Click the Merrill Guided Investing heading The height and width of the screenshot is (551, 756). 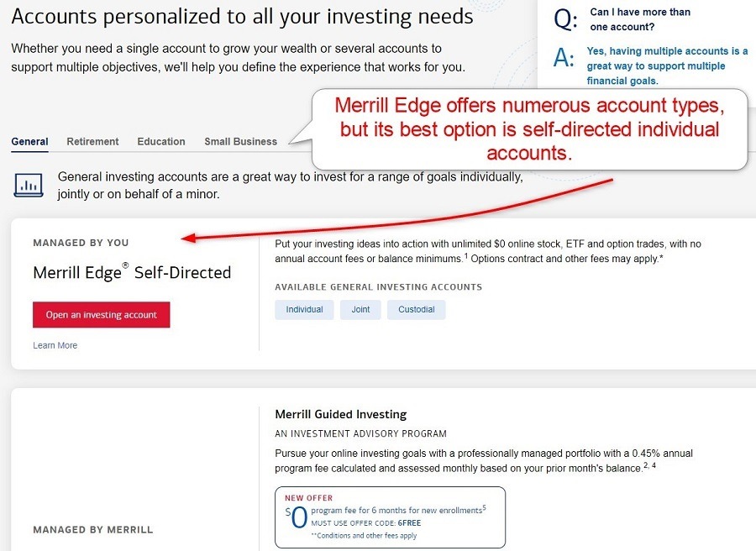(341, 414)
